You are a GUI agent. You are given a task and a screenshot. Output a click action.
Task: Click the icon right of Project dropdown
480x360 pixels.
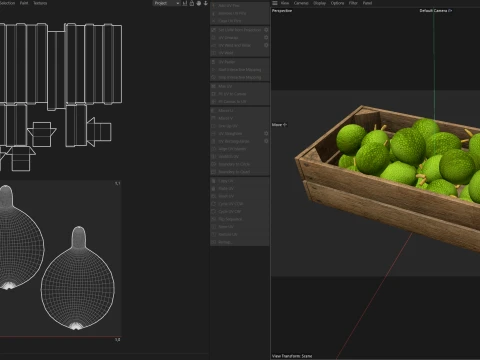coord(185,3)
